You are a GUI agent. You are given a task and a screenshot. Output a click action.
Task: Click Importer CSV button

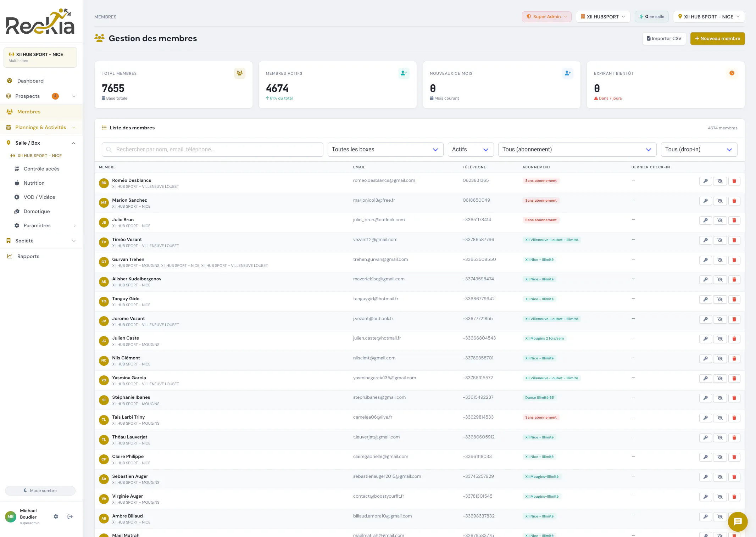664,39
